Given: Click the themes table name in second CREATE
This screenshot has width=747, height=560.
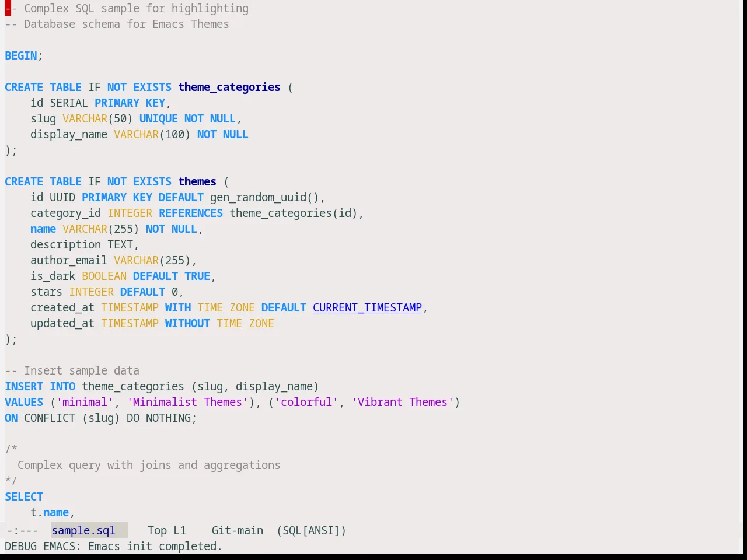Looking at the screenshot, I should (x=197, y=181).
